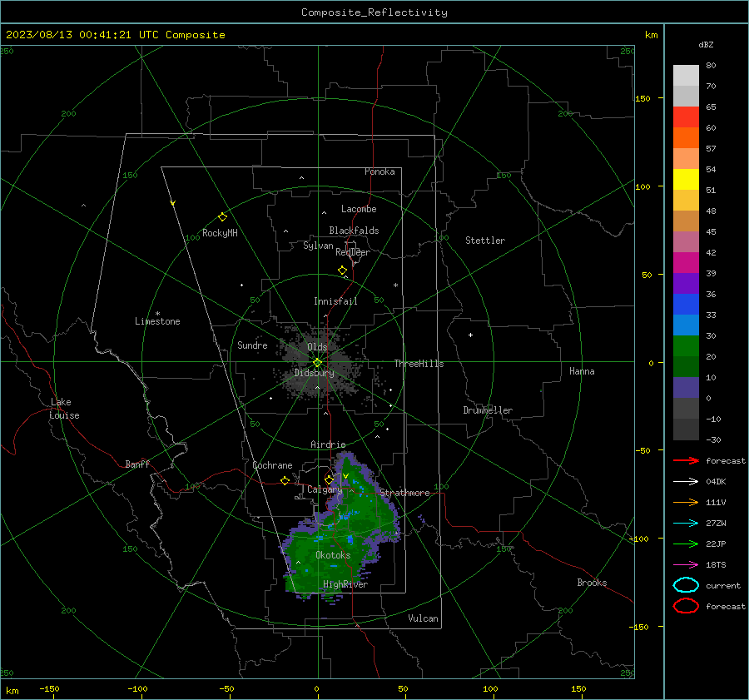Click the Limestone label
Screen dimensions: 749x700
pos(157,321)
